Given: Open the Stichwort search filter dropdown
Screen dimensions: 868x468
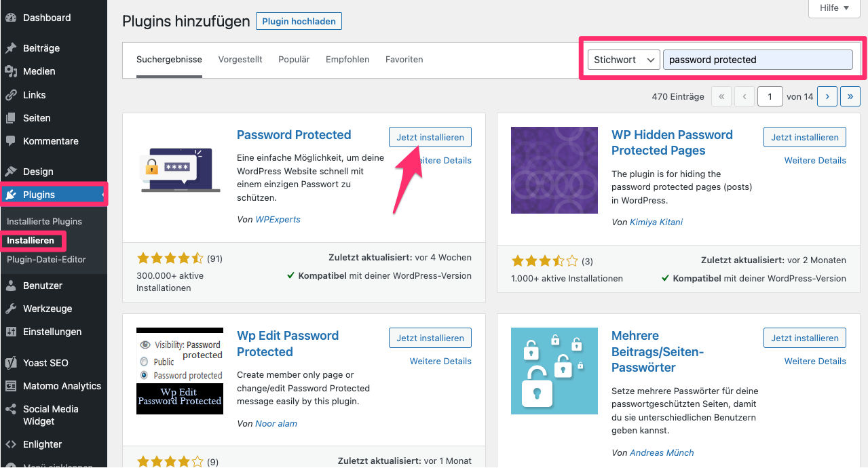Looking at the screenshot, I should click(622, 59).
